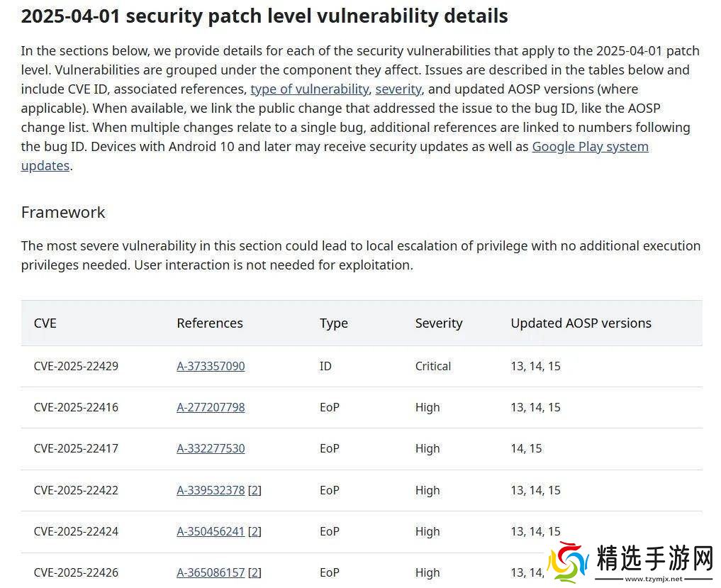
Task: Click the Updated AOSP versions header
Action: click(581, 323)
